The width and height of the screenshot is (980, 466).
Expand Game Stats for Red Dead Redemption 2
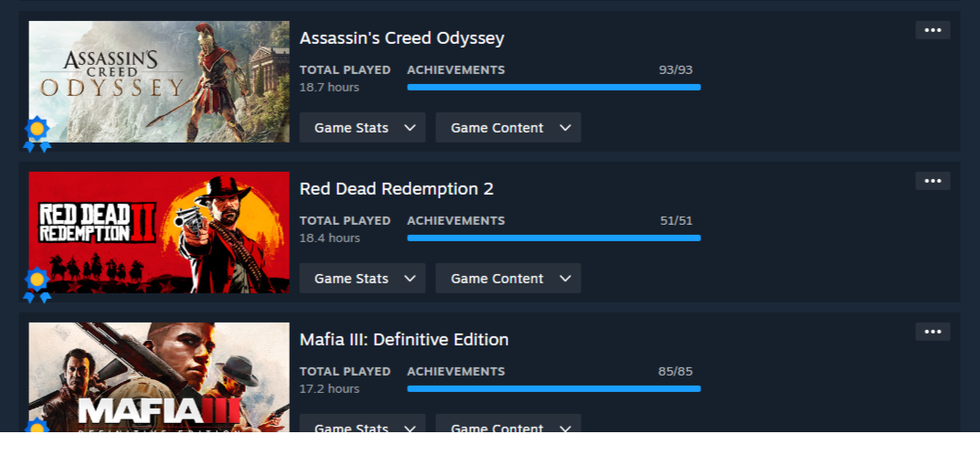click(x=362, y=279)
